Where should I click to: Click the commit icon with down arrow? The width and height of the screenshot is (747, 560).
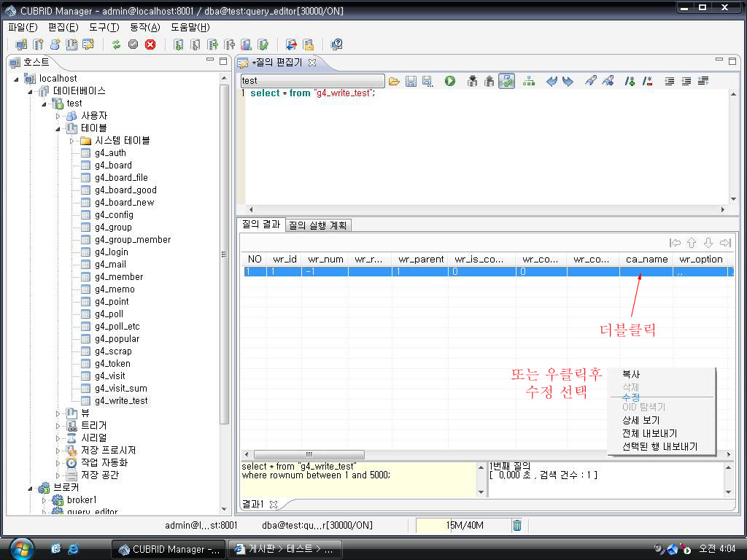[x=472, y=81]
